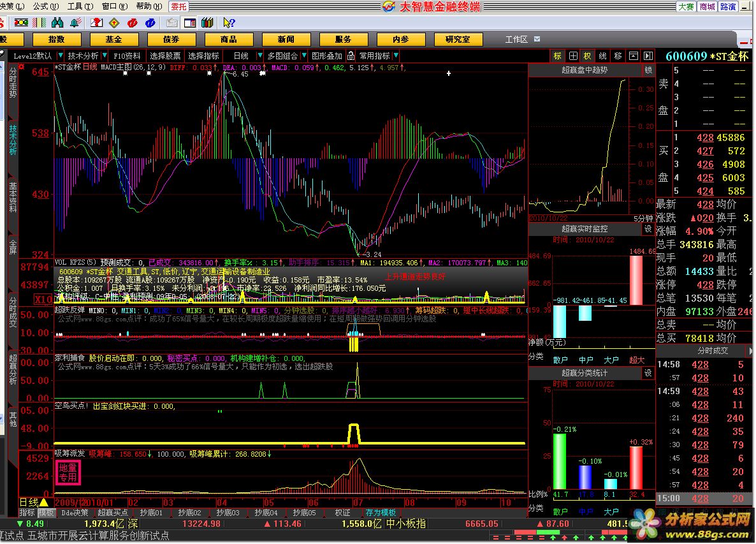756x544 pixels.
Task: Click the 指数 yellow button
Action: pyautogui.click(x=56, y=39)
